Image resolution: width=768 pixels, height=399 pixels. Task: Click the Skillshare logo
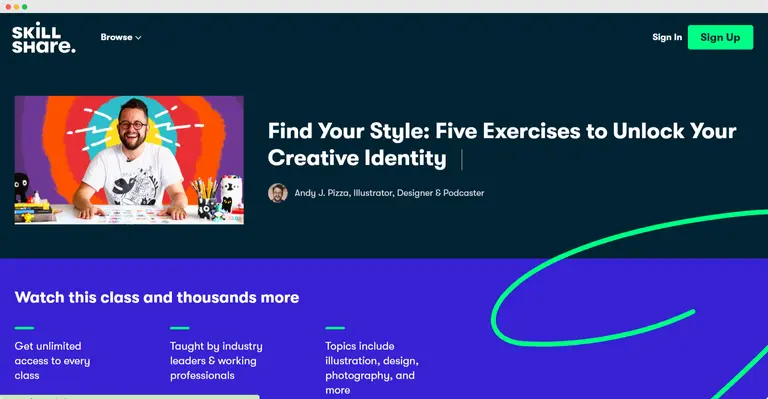44,38
